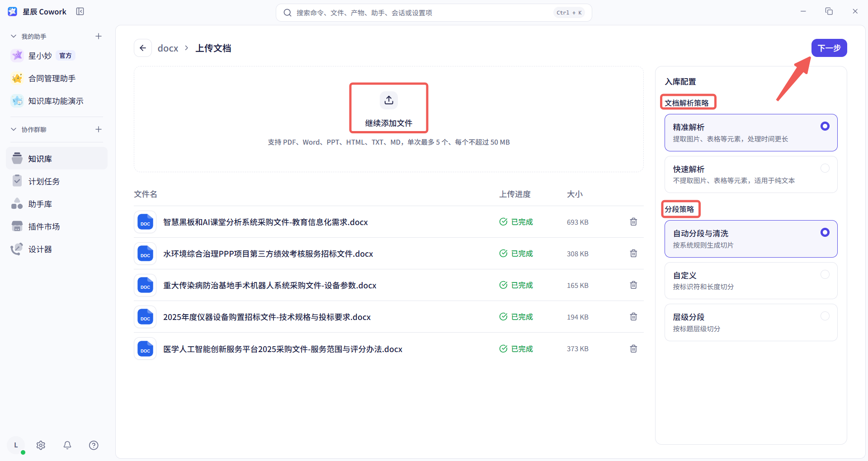
Task: Go back with the left arrow button
Action: click(143, 48)
